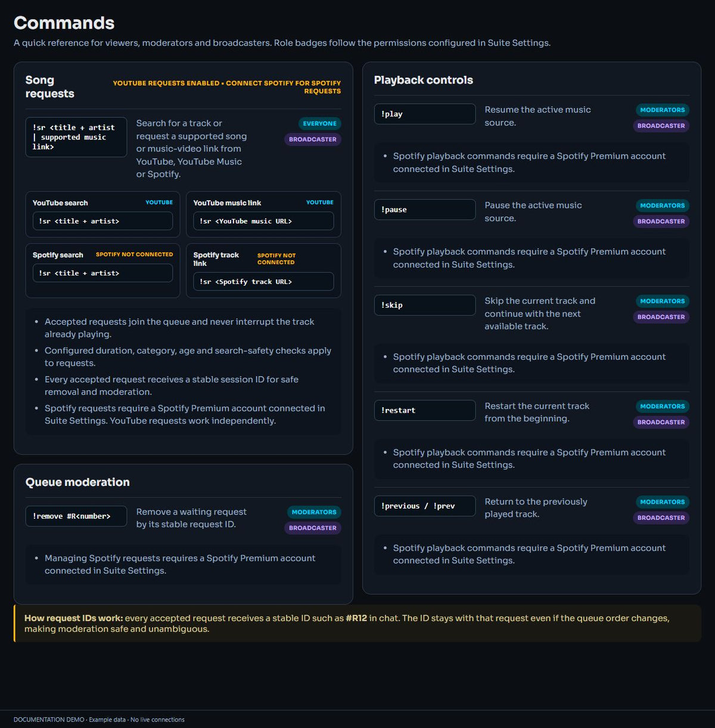The width and height of the screenshot is (715, 728).
Task: Click MODERATORS badge for the !skip command
Action: coord(662,301)
